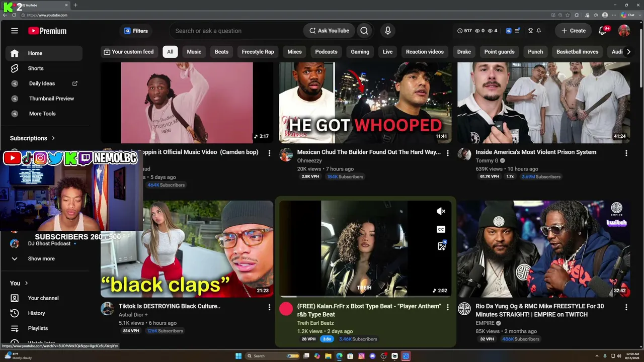Expand the You section chevron
The image size is (644, 362).
pyautogui.click(x=26, y=283)
